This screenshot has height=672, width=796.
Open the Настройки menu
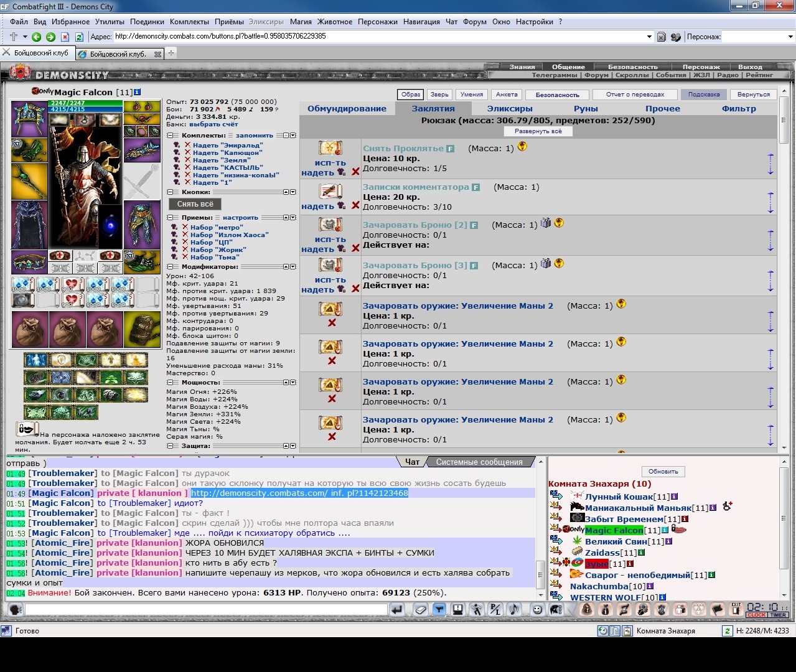(535, 22)
